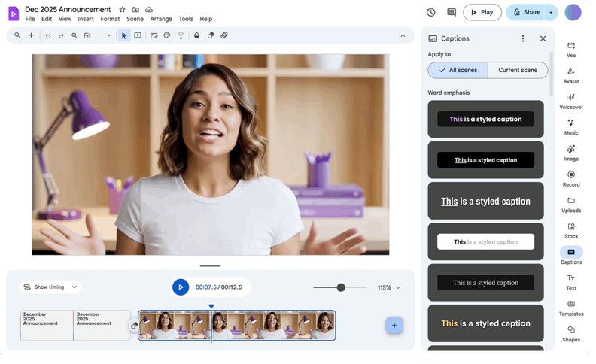This screenshot has height=364, width=596.
Task: Click the search magnifier in toolbar
Action: click(17, 35)
